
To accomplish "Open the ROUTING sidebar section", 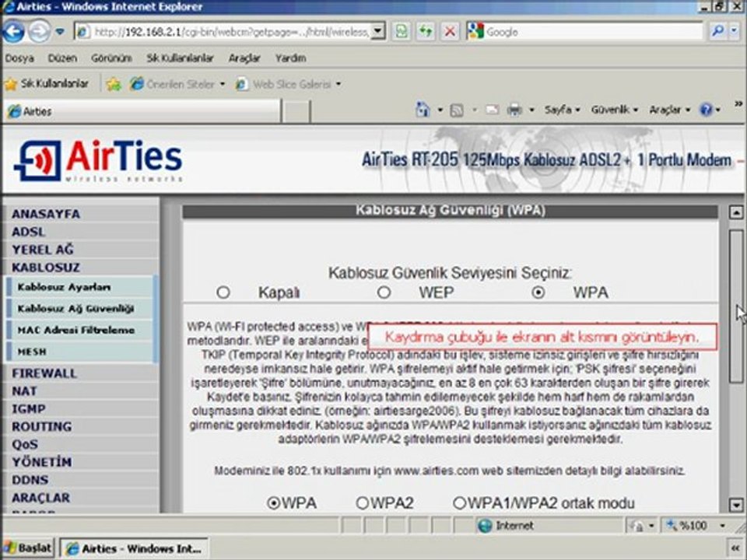I will 42,427.
